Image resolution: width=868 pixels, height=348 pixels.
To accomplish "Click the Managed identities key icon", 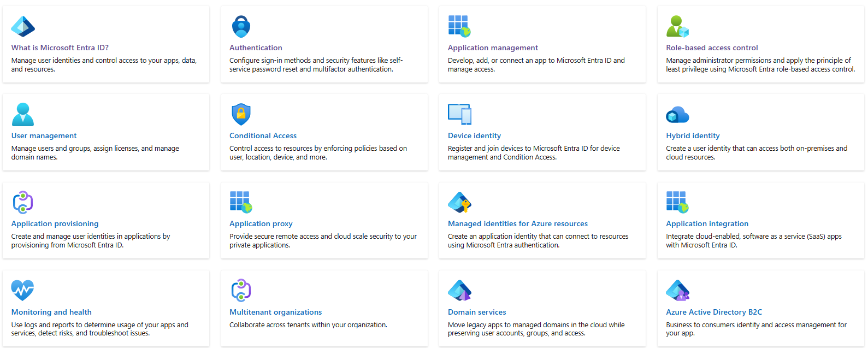I will point(459,202).
